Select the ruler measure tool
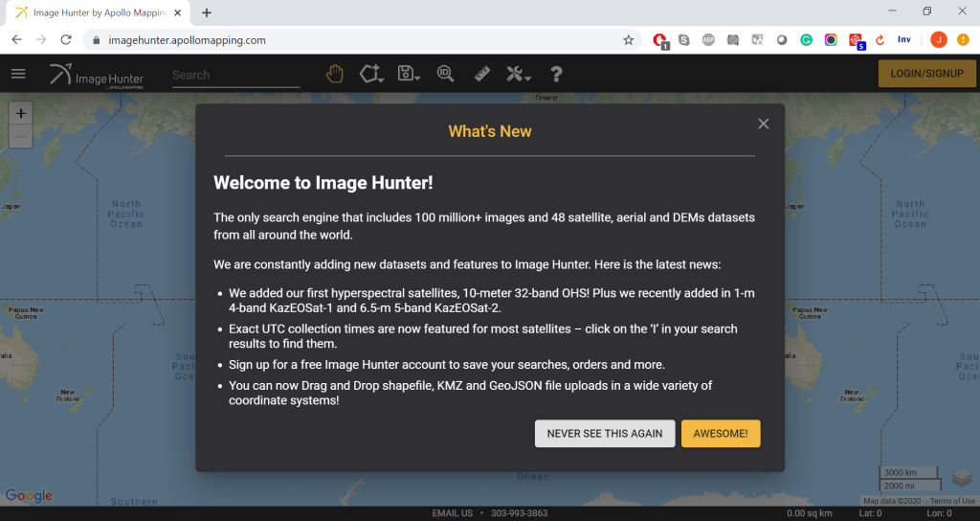 482,74
